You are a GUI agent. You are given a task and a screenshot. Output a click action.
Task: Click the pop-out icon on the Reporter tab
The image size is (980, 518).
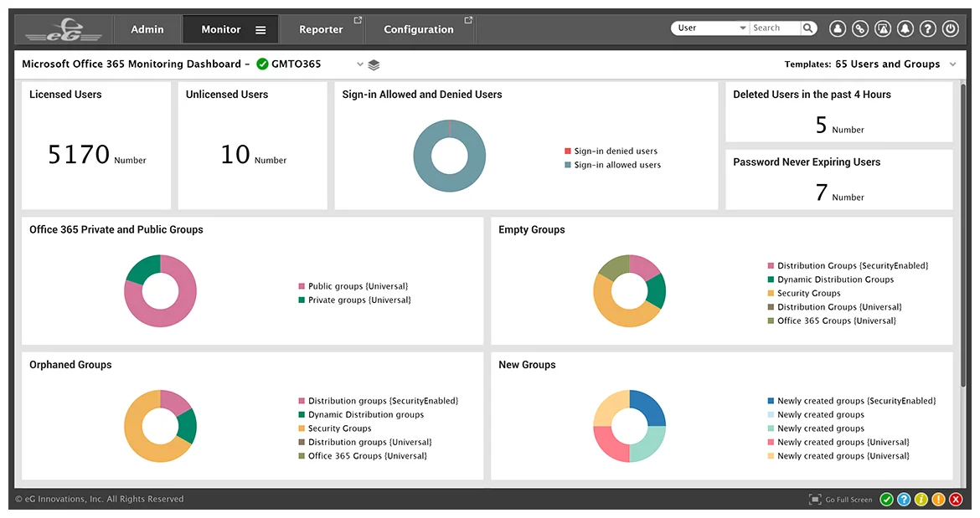358,21
